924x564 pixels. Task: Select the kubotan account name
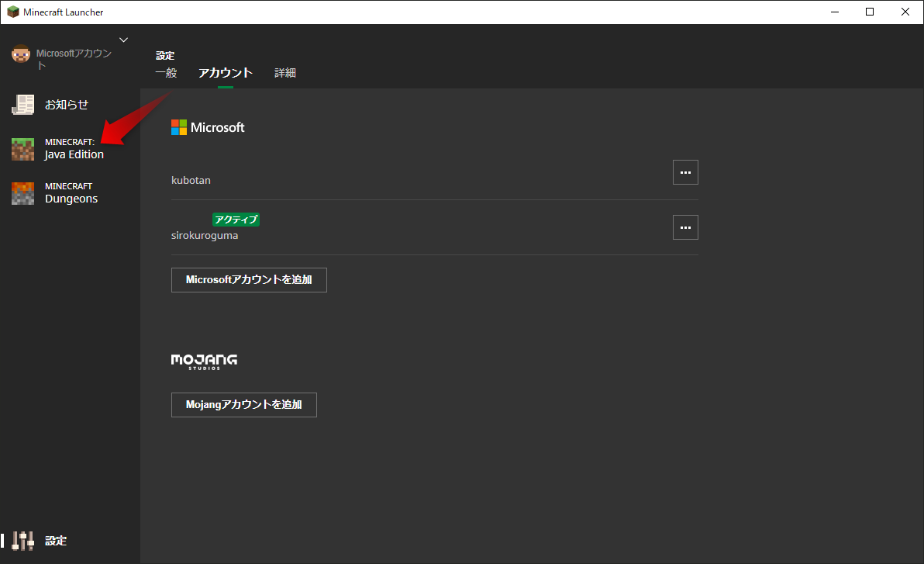191,180
